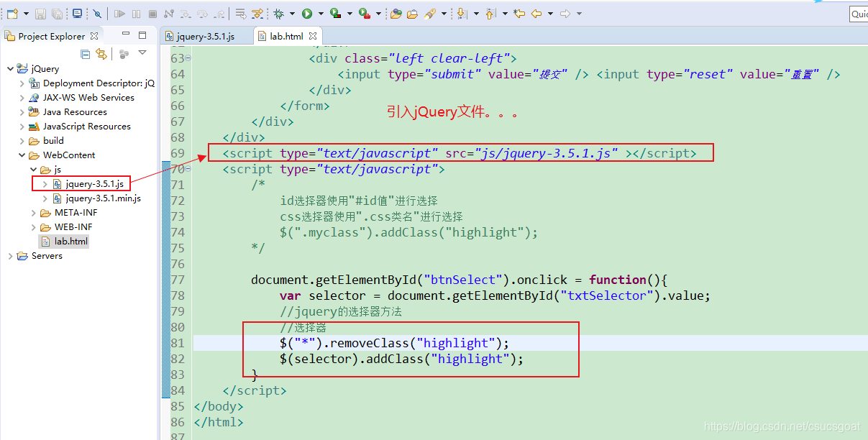This screenshot has height=440, width=868.
Task: Toggle Collapse All in Project Explorer
Action: [x=85, y=54]
